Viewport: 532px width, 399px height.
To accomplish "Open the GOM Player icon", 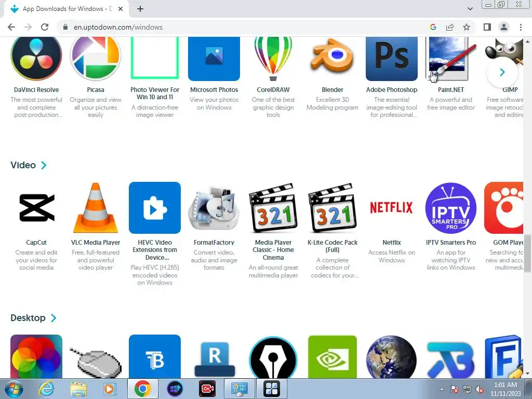I will 504,208.
